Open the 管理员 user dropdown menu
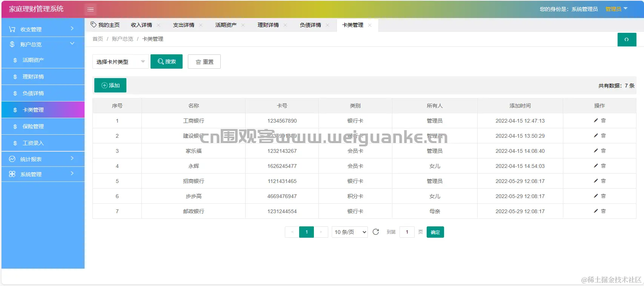Viewport: 644px width, 286px height. tap(616, 9)
